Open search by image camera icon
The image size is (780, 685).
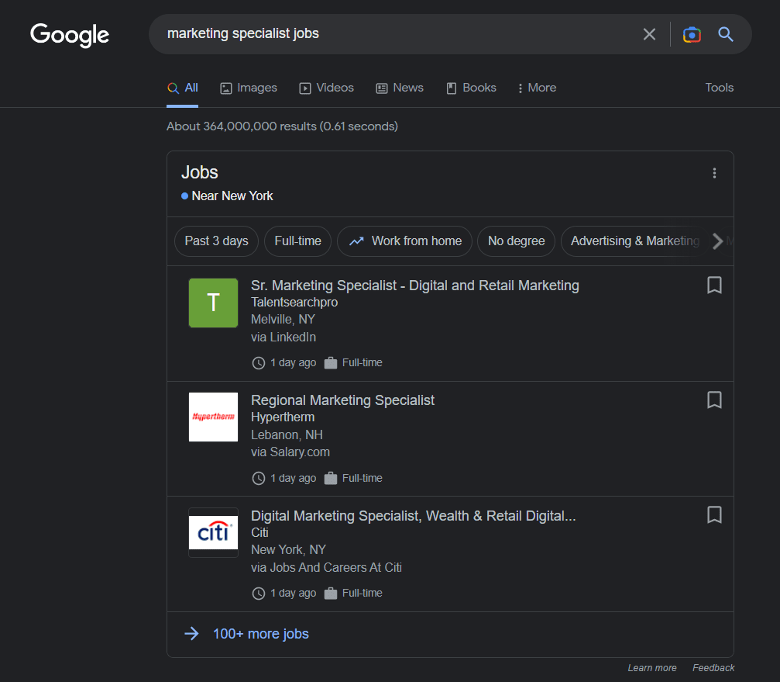[691, 34]
